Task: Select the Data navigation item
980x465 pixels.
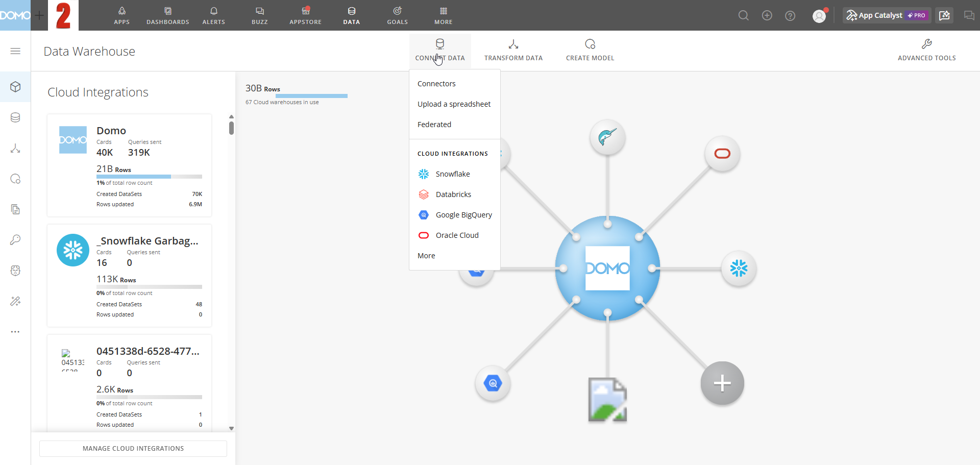Action: click(351, 15)
